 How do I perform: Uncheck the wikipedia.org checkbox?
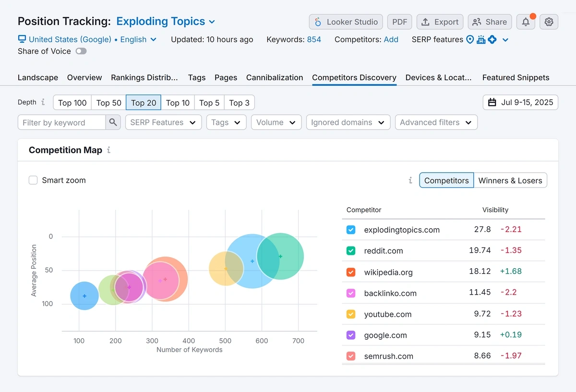351,272
